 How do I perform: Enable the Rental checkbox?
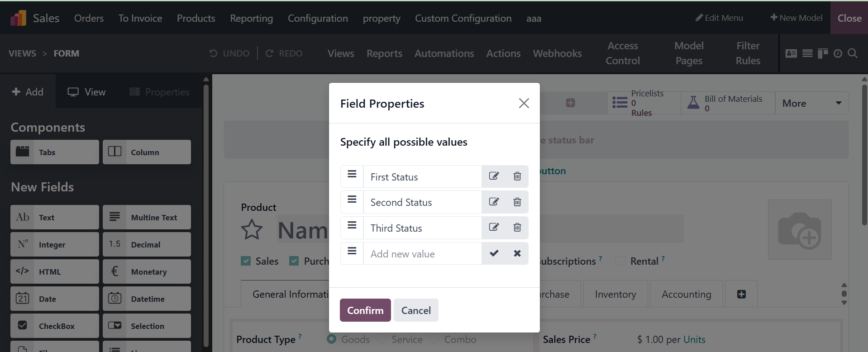click(620, 261)
